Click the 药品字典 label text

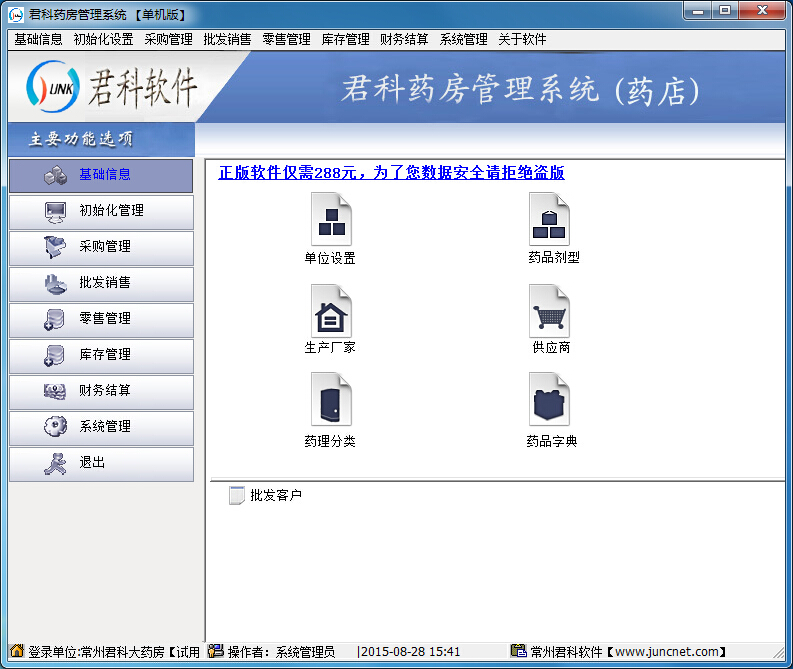coord(551,441)
